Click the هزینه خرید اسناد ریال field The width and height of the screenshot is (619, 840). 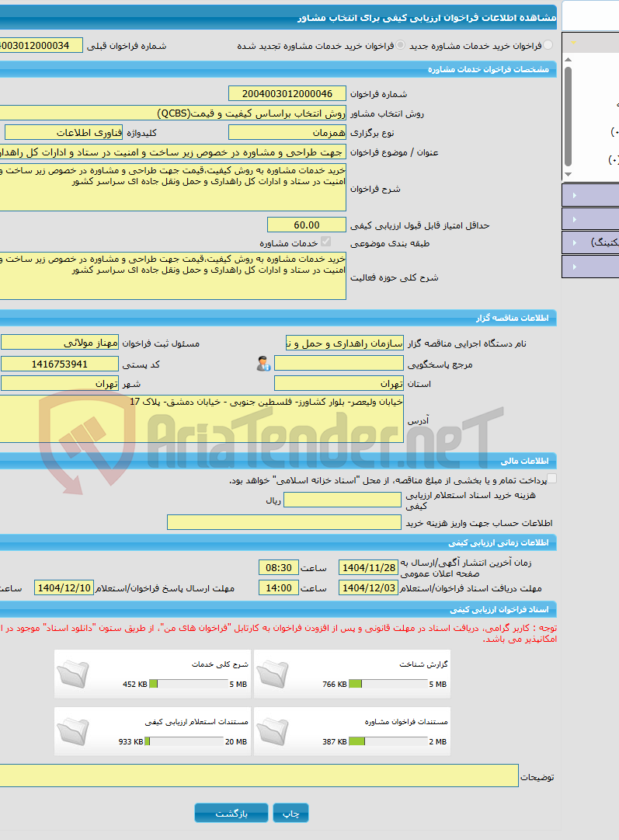343,500
